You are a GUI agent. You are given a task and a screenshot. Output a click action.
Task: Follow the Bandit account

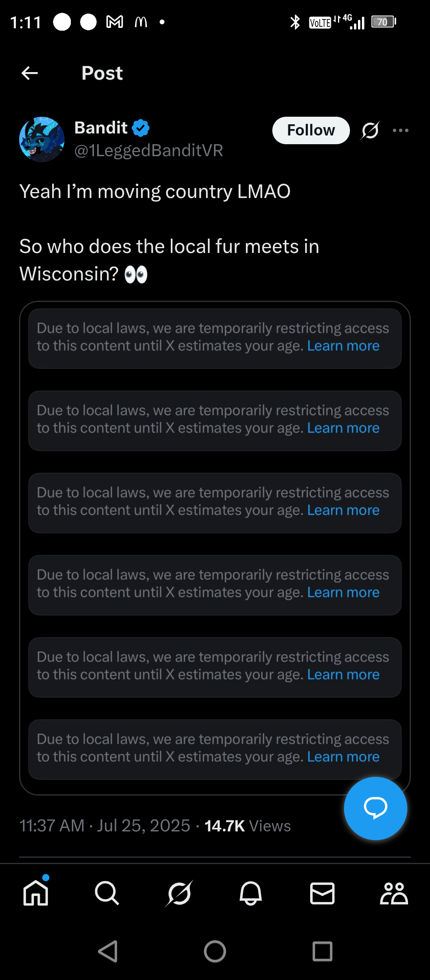click(311, 130)
